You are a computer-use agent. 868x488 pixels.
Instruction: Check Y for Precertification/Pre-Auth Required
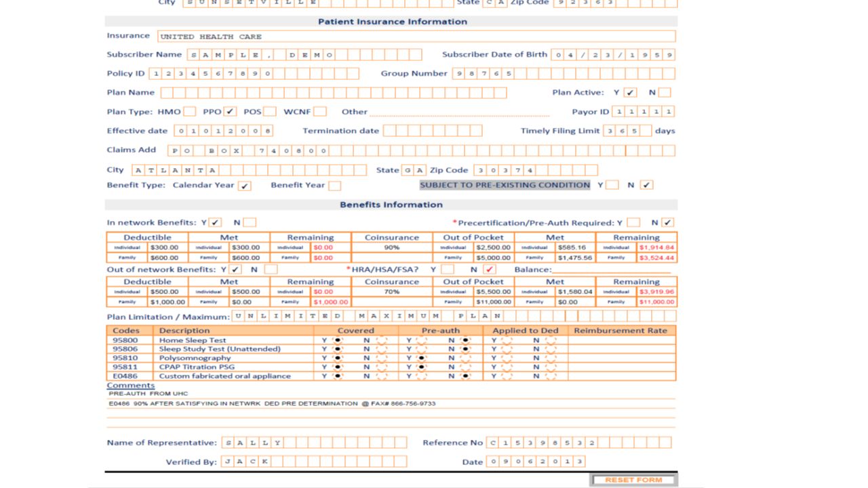[x=633, y=222]
